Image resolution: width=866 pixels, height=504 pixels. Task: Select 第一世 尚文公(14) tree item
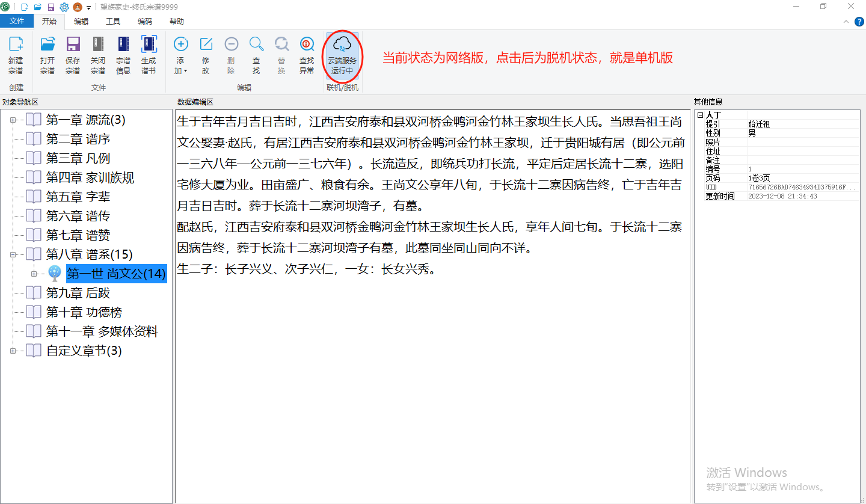(116, 274)
